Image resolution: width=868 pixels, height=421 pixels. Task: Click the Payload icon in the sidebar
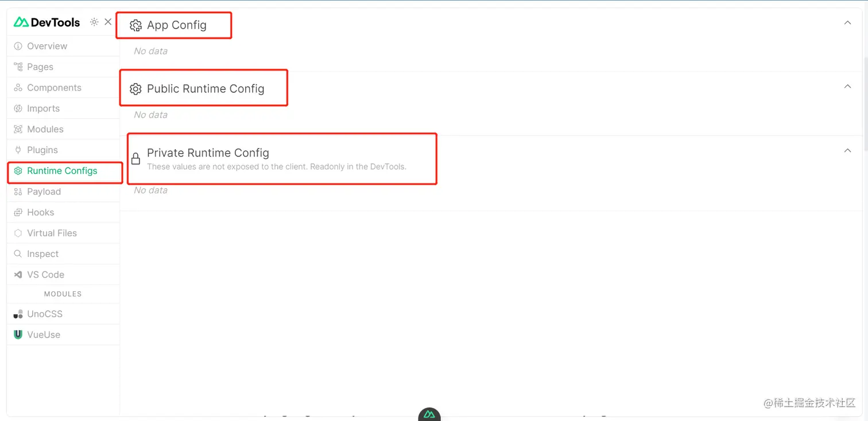(18, 192)
